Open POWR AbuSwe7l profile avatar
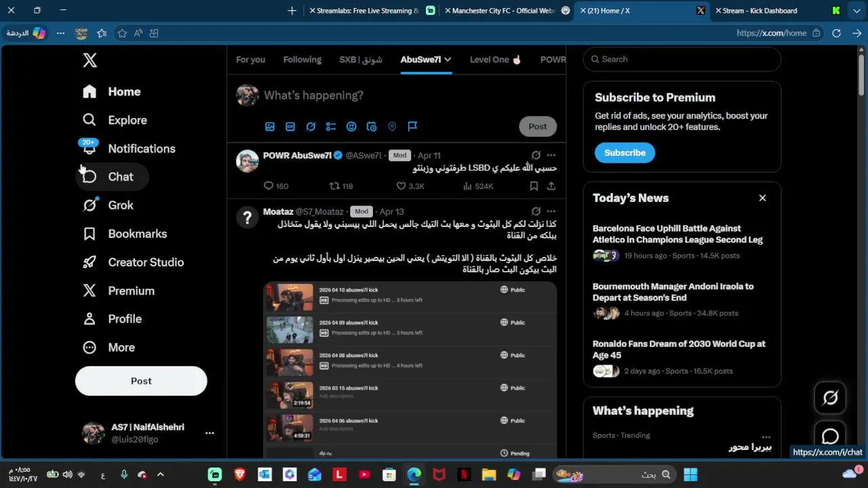 point(248,161)
